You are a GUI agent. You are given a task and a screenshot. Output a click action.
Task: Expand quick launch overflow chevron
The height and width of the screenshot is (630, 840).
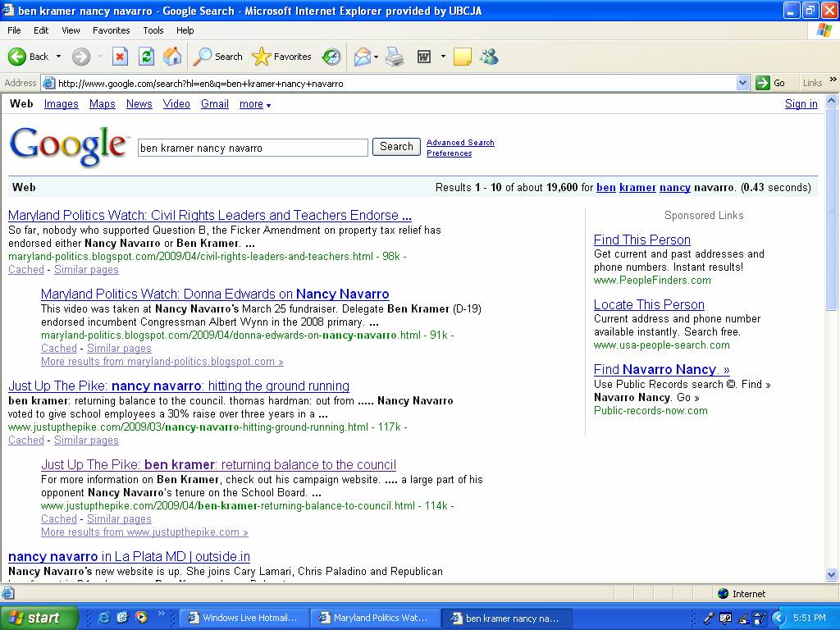(x=162, y=614)
